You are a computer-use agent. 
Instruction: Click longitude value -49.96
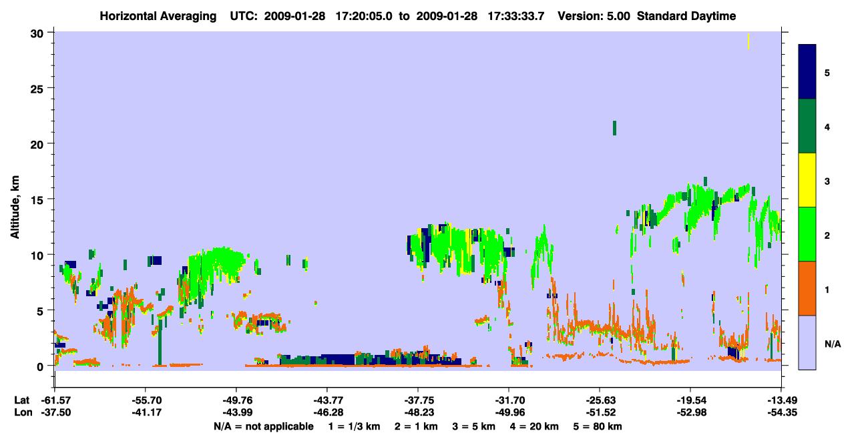pos(509,412)
